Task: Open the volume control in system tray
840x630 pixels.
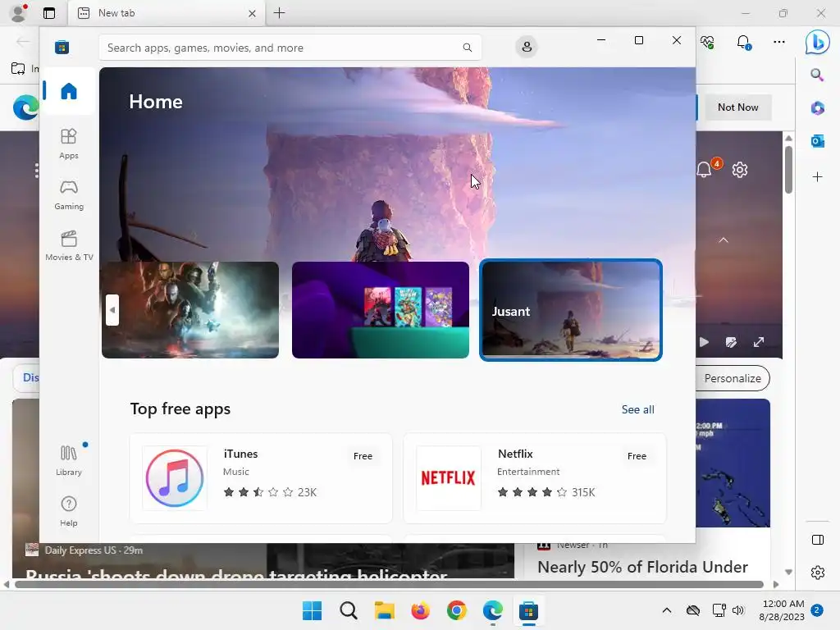Action: click(x=738, y=610)
